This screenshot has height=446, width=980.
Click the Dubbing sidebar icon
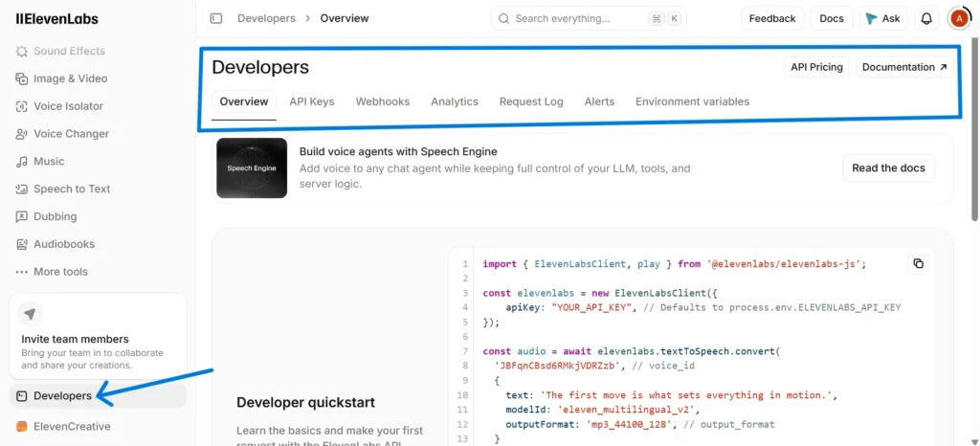coord(22,216)
